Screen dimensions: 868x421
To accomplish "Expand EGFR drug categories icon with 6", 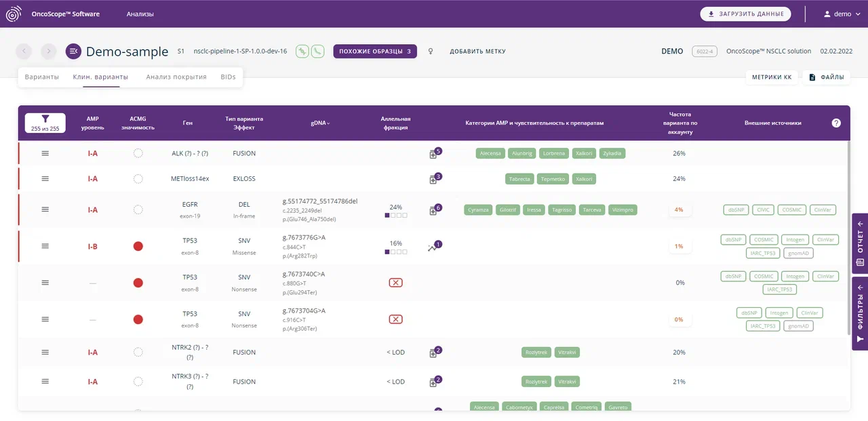I will coord(434,210).
